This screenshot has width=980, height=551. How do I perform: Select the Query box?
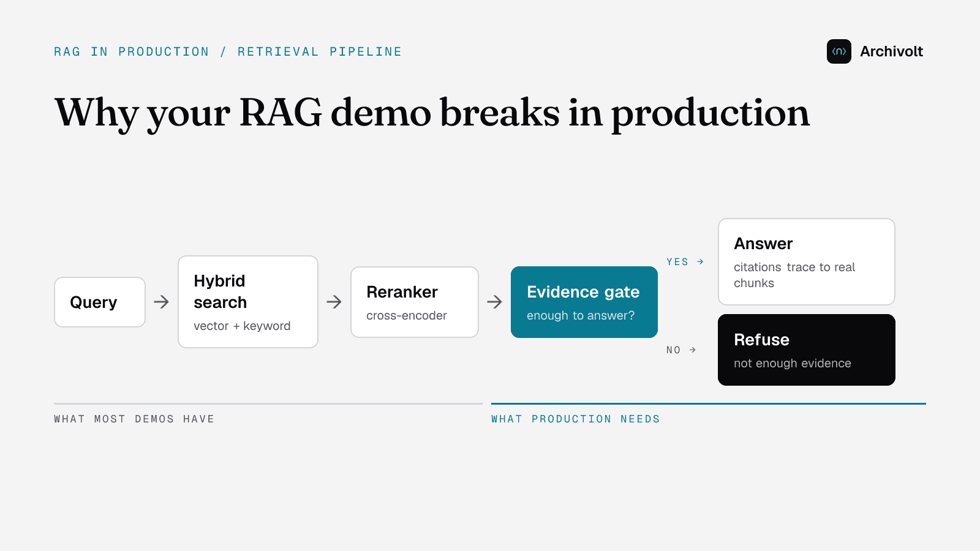click(x=100, y=302)
